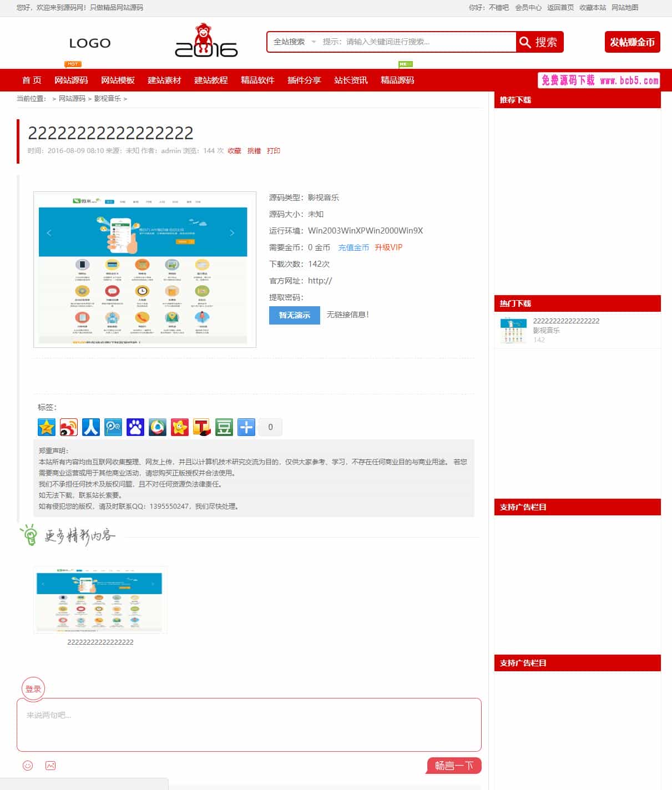The height and width of the screenshot is (790, 672).
Task: Click the share count box showing 0
Action: tap(271, 427)
